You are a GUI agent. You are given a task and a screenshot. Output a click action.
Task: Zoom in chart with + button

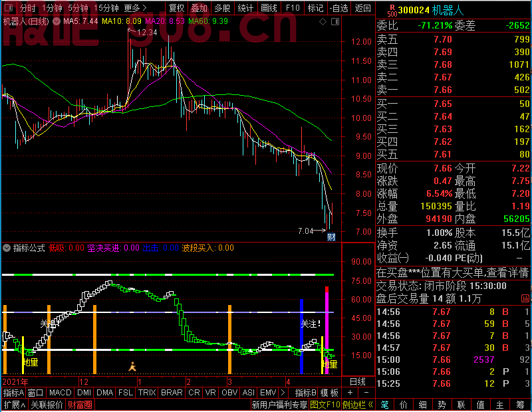tap(350, 393)
